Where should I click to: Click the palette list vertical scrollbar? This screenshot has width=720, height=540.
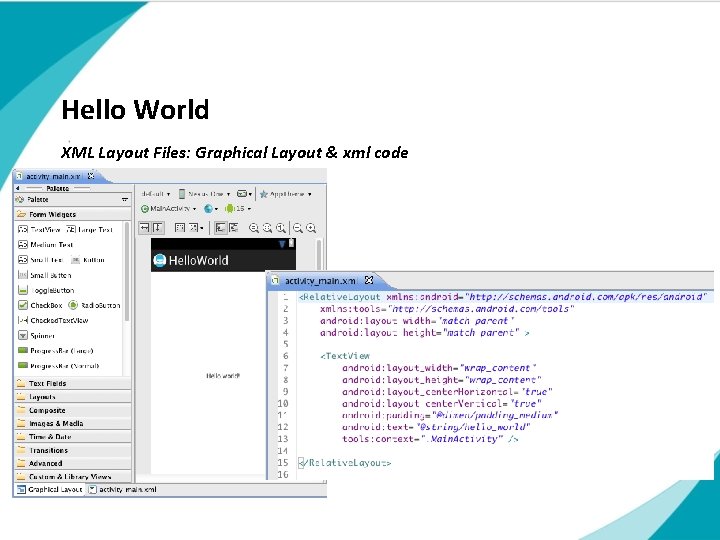click(x=126, y=271)
